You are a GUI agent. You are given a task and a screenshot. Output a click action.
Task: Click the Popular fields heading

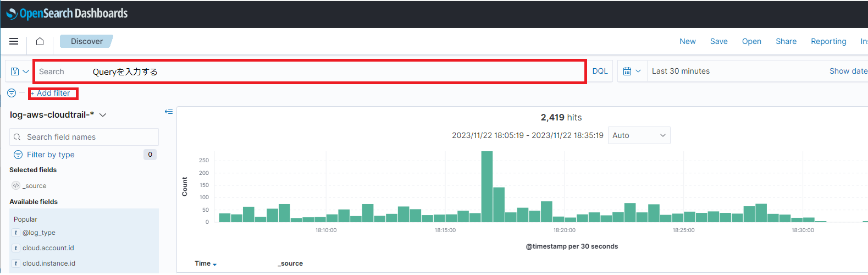pos(25,219)
